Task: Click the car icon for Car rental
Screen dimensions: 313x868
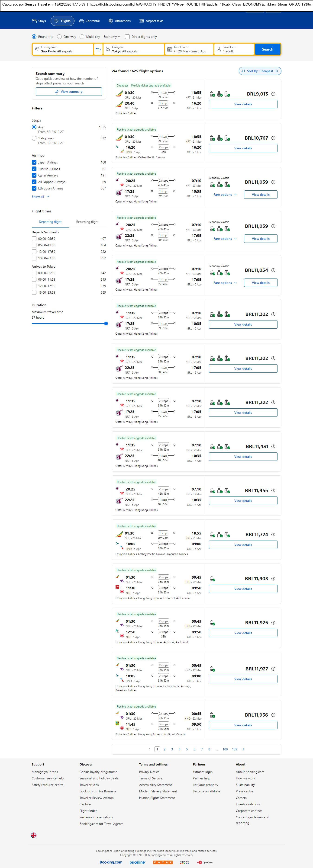Action: 82,21
